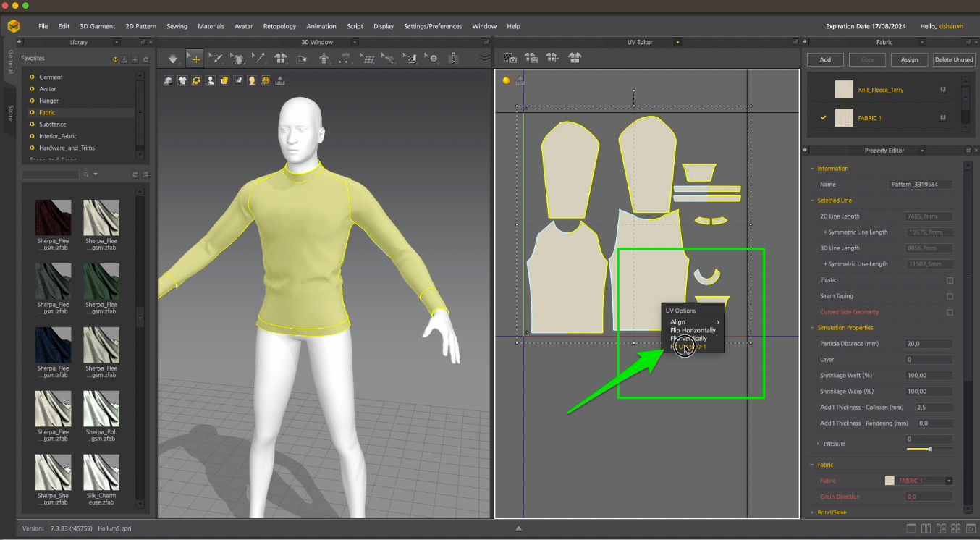
Task: Open the Settings/Preferences menu
Action: [x=433, y=26]
